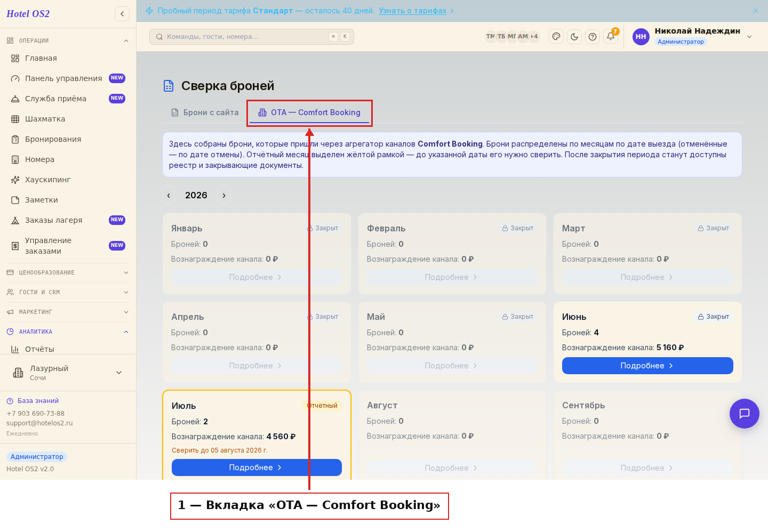Open Подробнее for Февраль
Image resolution: width=768 pixels, height=532 pixels.
[452, 277]
